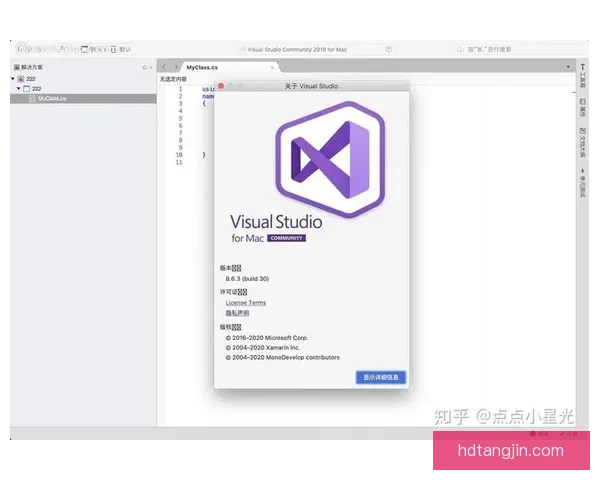This screenshot has width=600, height=480.
Task: Click the 显示详细信息 button
Action: coord(381,377)
